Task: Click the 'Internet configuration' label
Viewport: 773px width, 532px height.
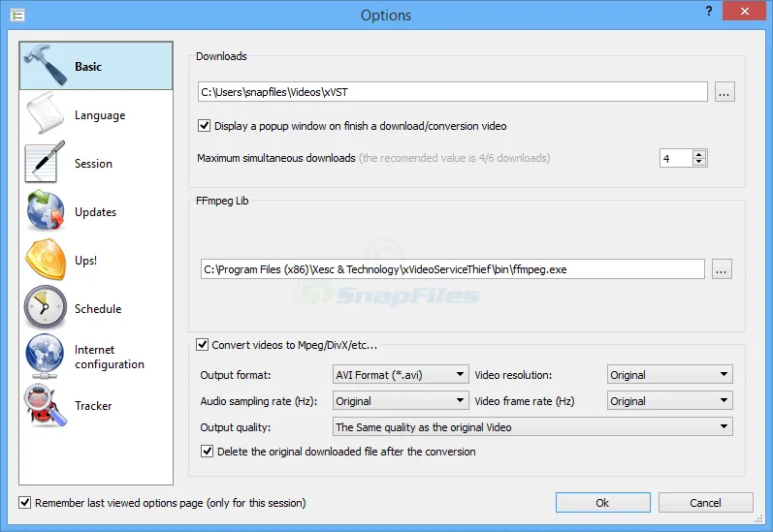Action: 110,358
